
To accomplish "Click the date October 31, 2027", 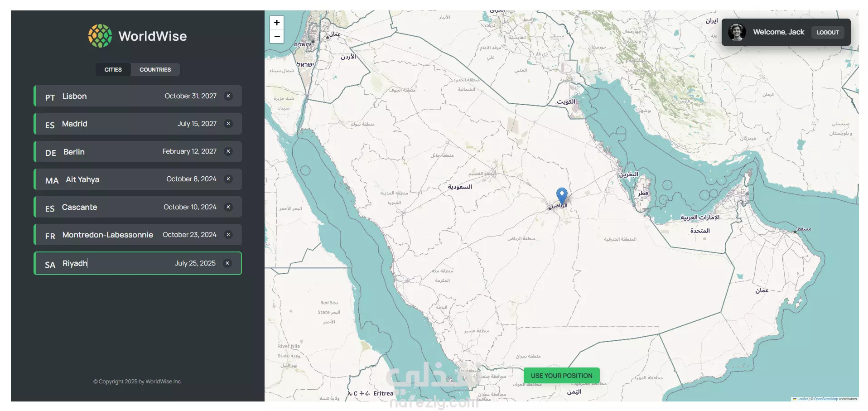I will point(191,96).
